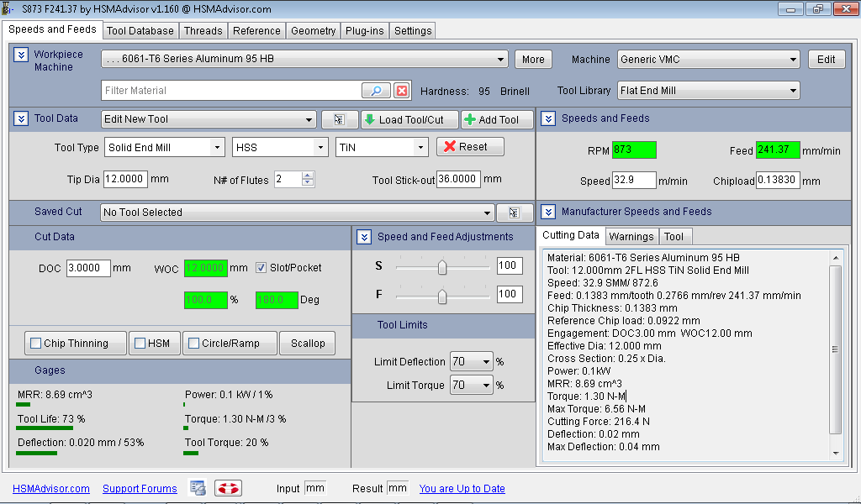Viewport: 861px width, 504px height.
Task: Switch to the Tool Database tab
Action: pyautogui.click(x=140, y=31)
